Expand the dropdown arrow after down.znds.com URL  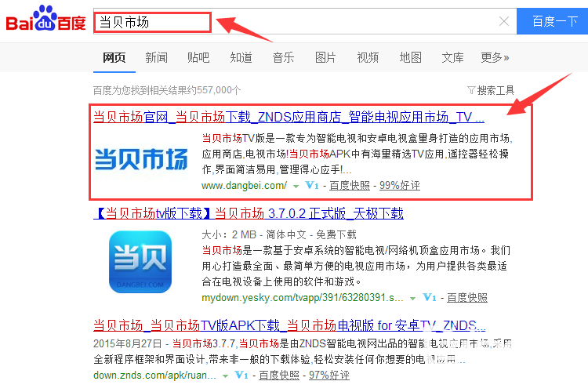coord(225,376)
